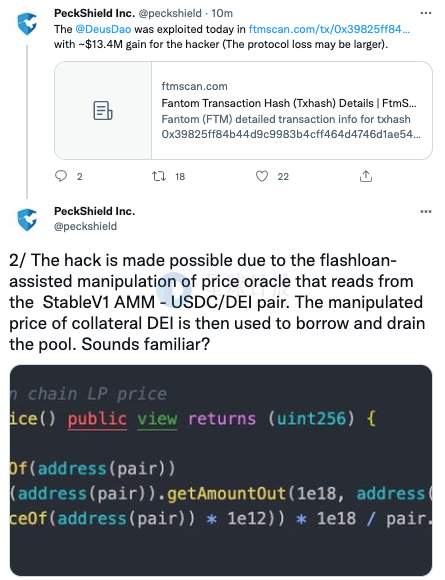The width and height of the screenshot is (445, 580).
Task: Open PeckShield avatar on the first tweet
Action: click(27, 23)
